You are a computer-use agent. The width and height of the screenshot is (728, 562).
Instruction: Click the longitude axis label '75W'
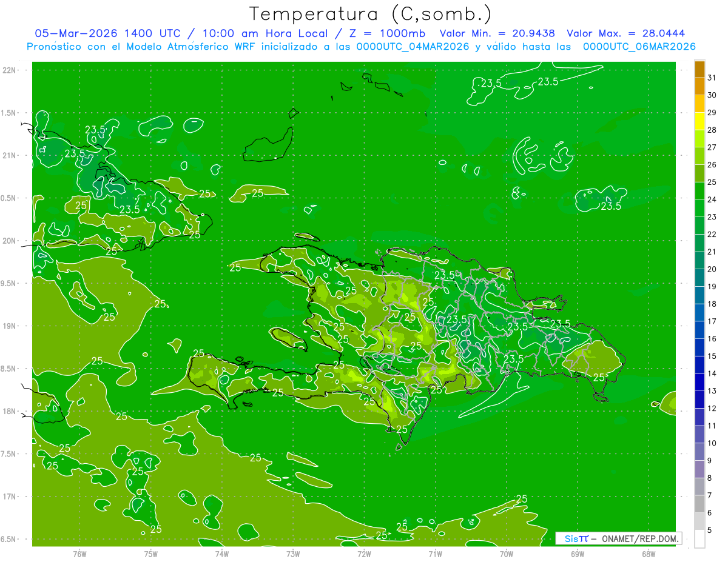(x=150, y=554)
